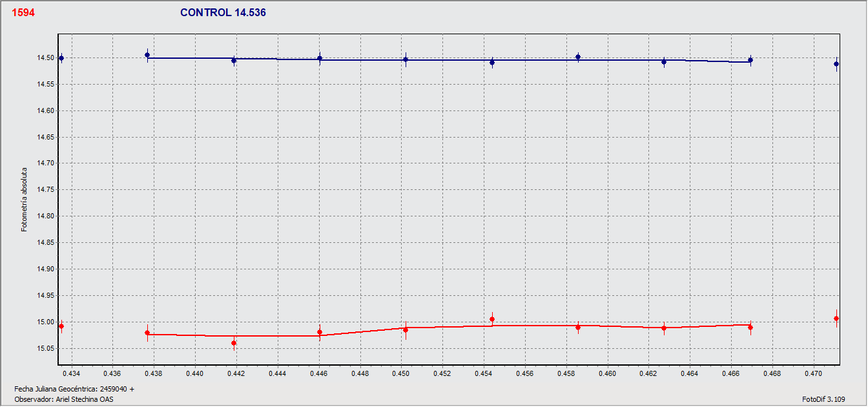Click the 15.05 y-axis tick label
The width and height of the screenshot is (868, 407).
click(x=44, y=349)
